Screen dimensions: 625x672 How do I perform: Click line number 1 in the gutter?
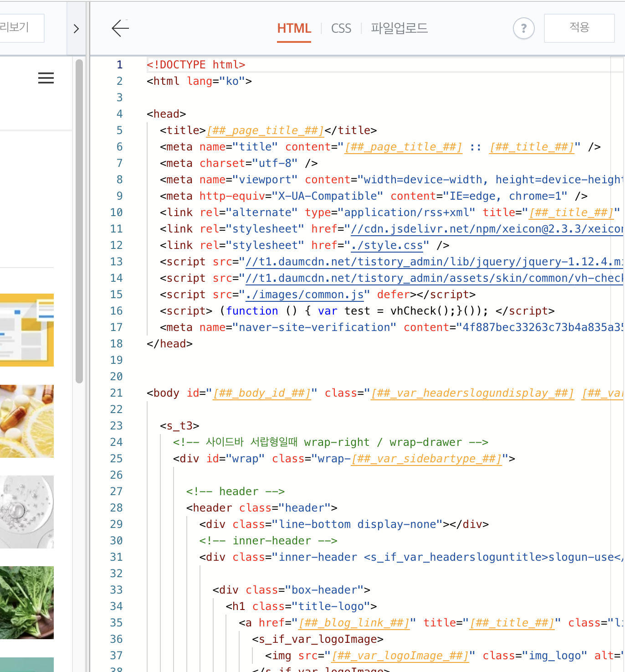tap(119, 65)
